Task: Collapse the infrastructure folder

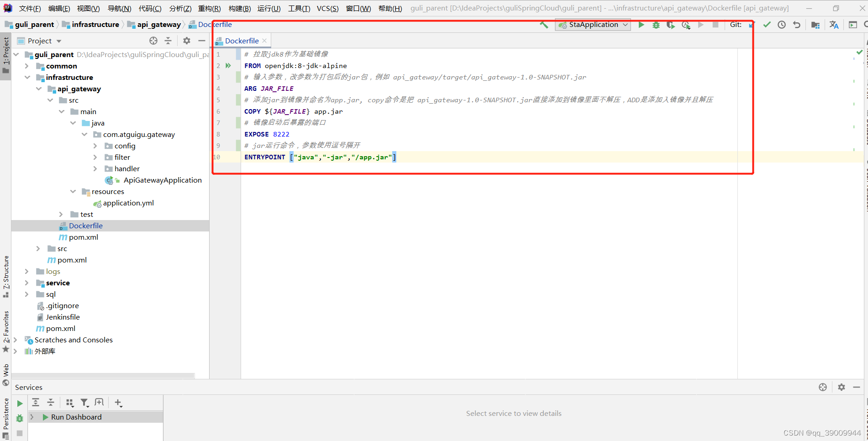Action: 27,78
